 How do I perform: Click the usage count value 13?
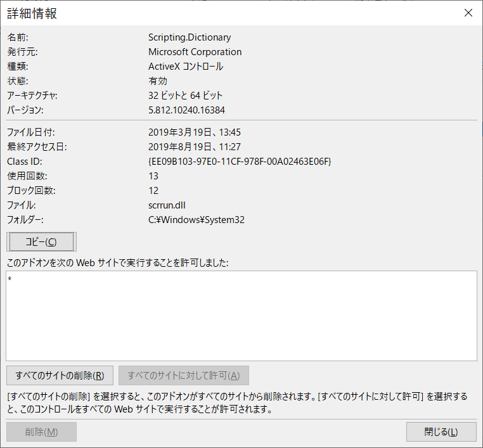(153, 176)
